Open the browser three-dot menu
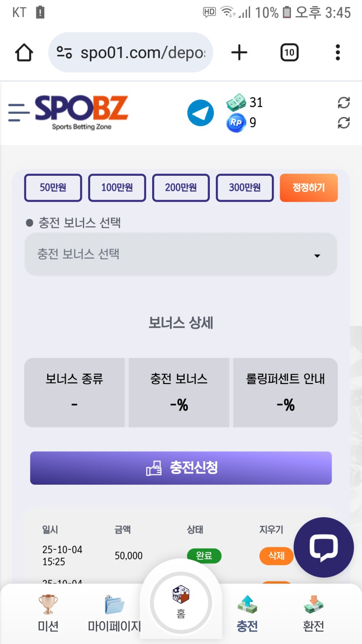The height and width of the screenshot is (644, 362). tap(337, 53)
